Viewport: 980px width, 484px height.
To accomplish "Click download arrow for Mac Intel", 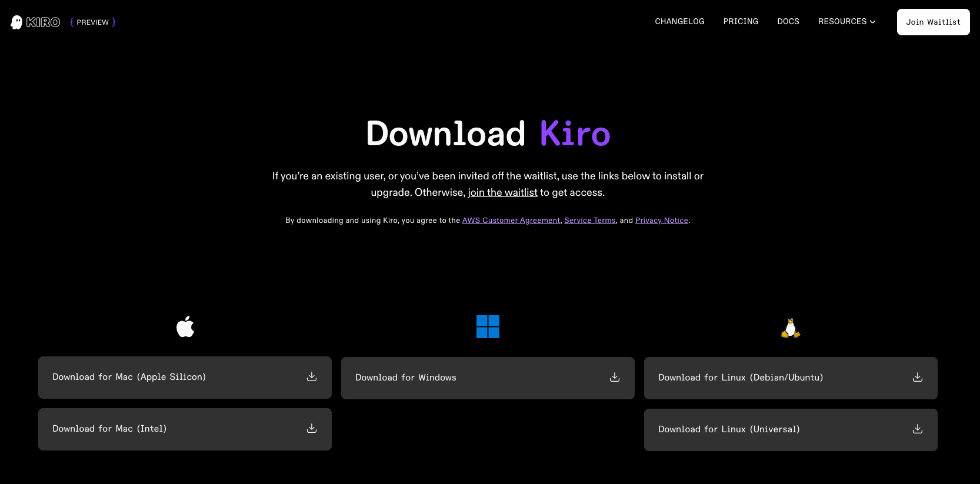I will point(312,428).
